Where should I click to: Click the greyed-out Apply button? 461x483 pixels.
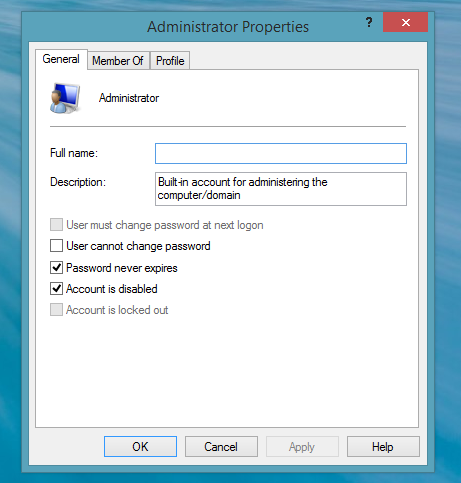click(302, 446)
